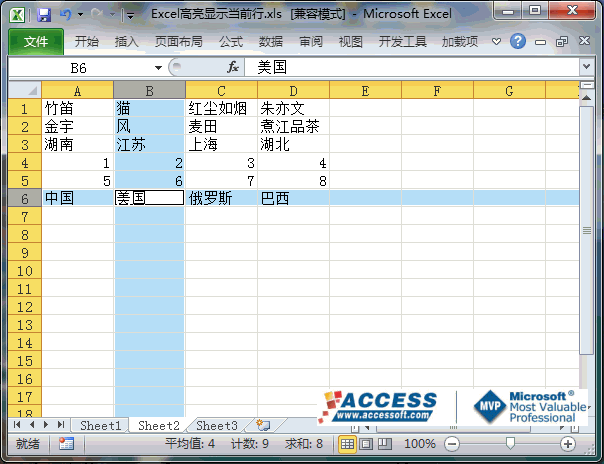The image size is (604, 464).
Task: Select row 10 header
Action: point(25,271)
